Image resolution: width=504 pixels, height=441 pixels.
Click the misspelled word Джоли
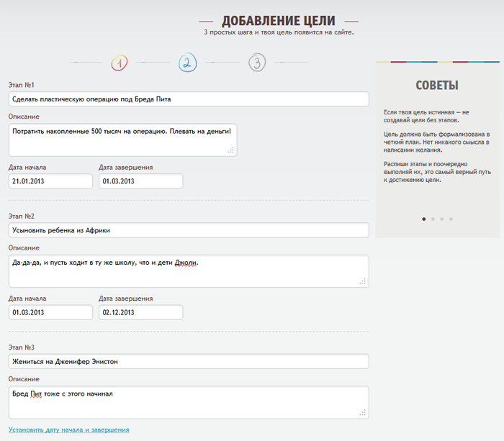[186, 263]
